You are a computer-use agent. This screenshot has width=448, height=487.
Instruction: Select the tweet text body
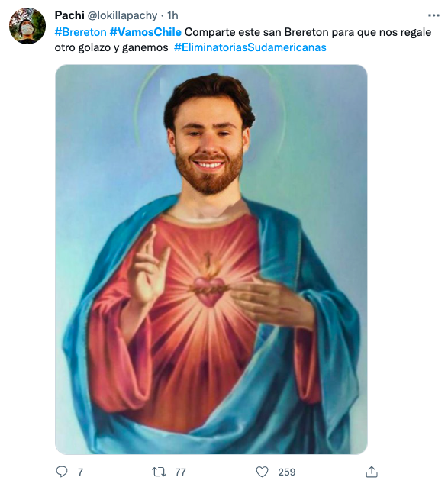pos(243,40)
